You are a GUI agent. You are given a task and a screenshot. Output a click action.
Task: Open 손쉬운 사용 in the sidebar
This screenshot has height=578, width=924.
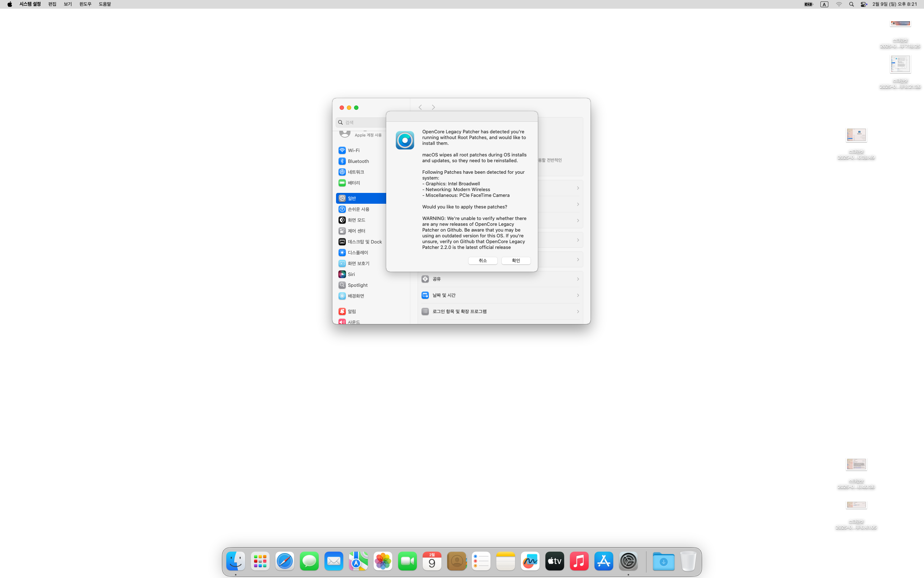coord(361,209)
